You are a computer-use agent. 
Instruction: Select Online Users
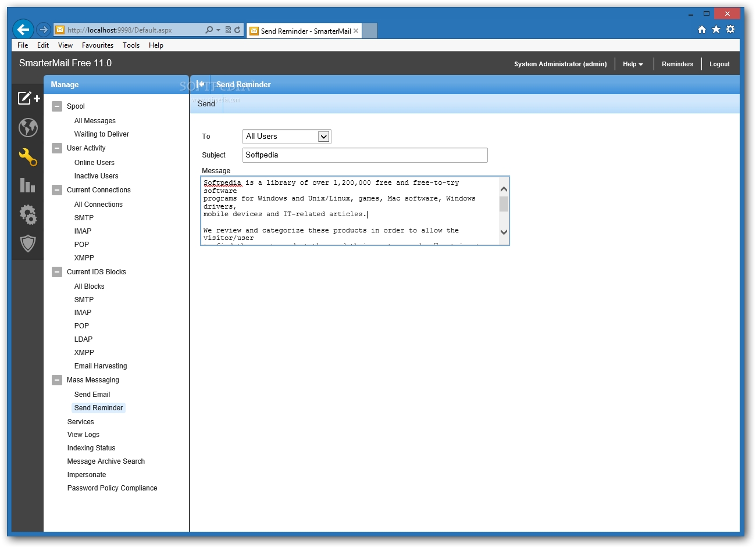pos(94,163)
